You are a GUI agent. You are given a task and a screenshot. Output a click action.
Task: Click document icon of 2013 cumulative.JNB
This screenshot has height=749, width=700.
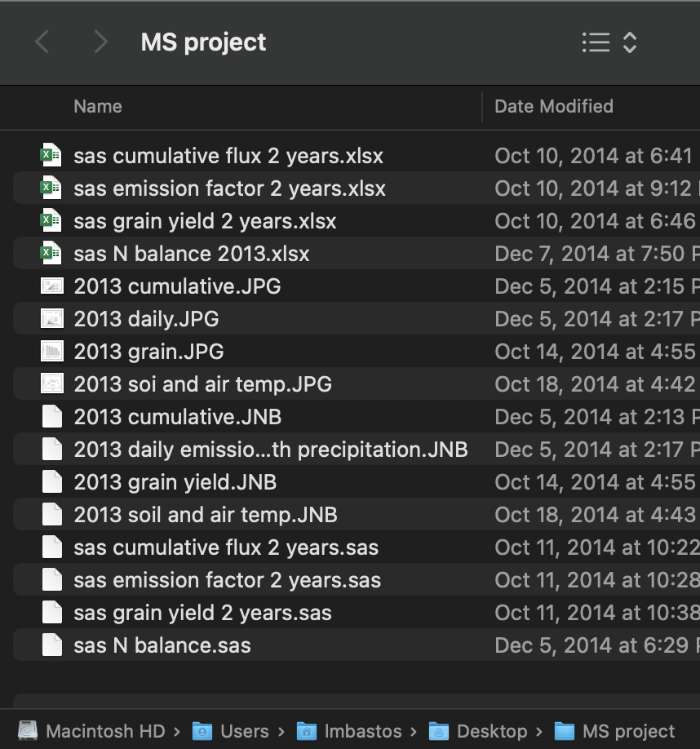pos(51,417)
